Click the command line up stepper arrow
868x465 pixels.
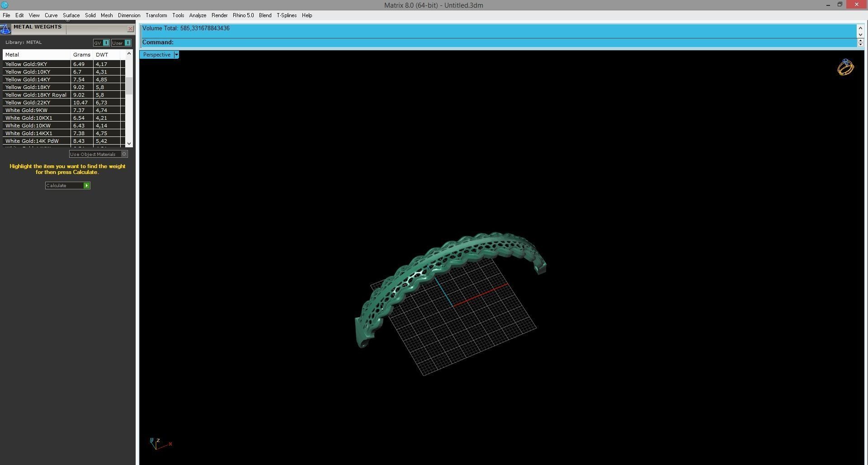coord(860,40)
